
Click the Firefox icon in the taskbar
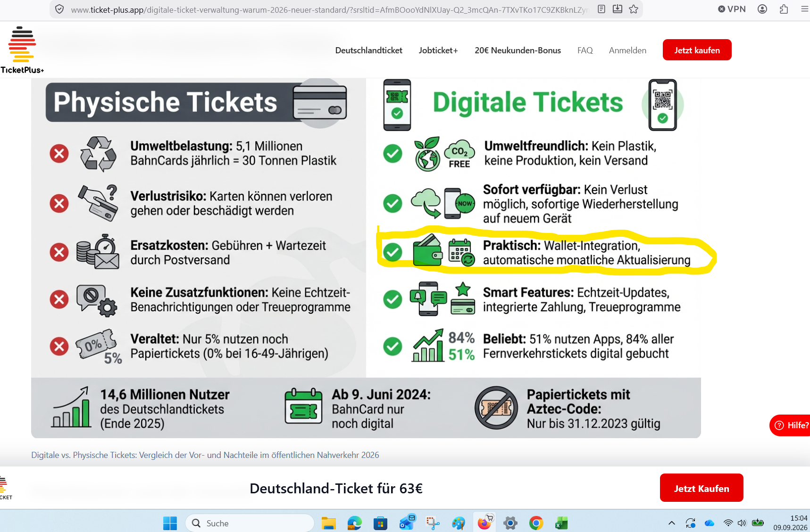(x=484, y=523)
